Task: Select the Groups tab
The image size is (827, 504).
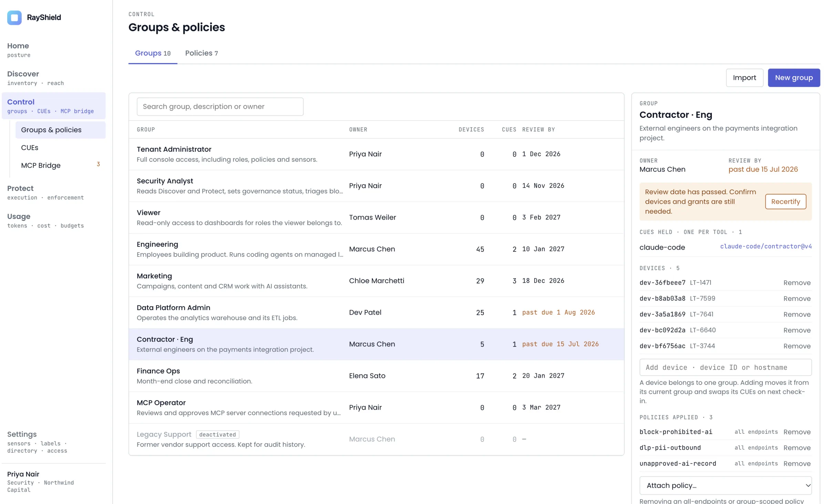Action: (153, 53)
